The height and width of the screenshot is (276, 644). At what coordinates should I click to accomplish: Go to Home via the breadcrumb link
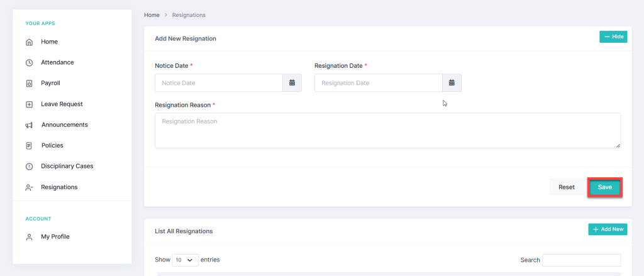(x=152, y=14)
